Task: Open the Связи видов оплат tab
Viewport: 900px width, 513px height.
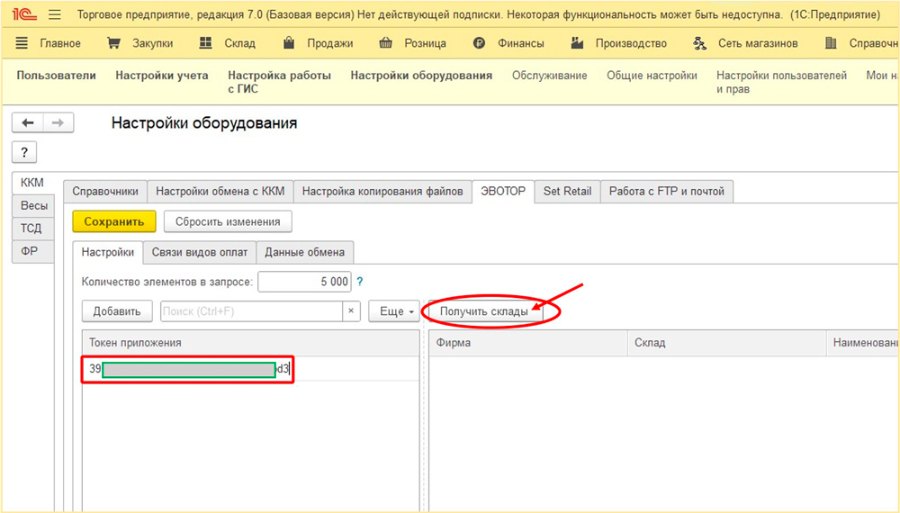Action: [200, 252]
